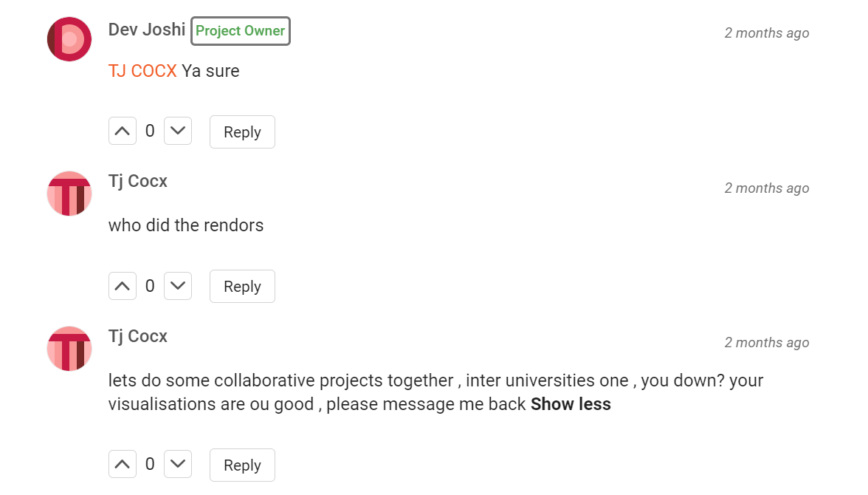Screen dimensions: 868x495
Task: Reply to the "who did the rendors" comment
Action: (242, 286)
